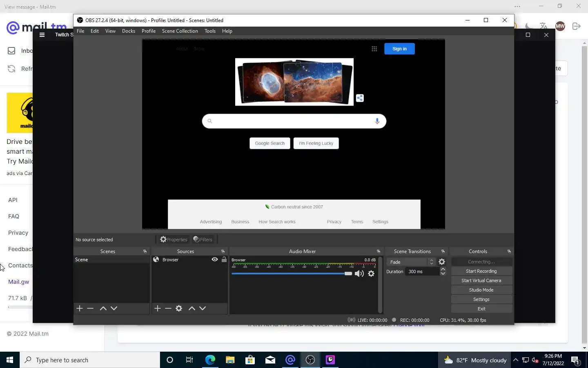Open the Mail.gw link in Mail.tm
Screen dimensions: 588x368
[x=19, y=282]
